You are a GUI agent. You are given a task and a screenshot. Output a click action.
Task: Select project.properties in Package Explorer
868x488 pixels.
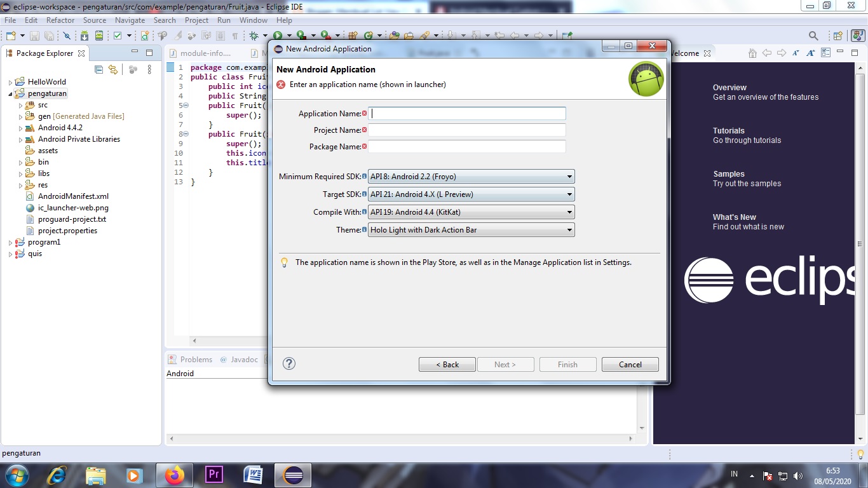[67, 231]
